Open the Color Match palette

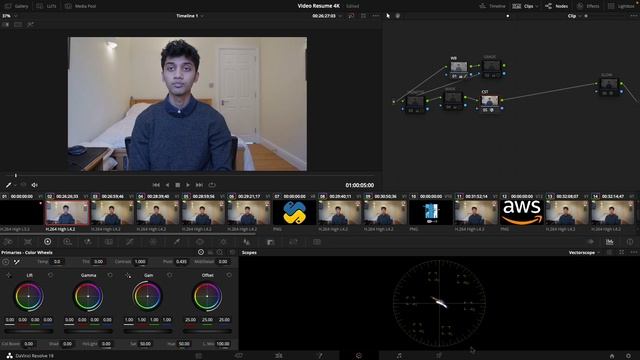(28, 242)
